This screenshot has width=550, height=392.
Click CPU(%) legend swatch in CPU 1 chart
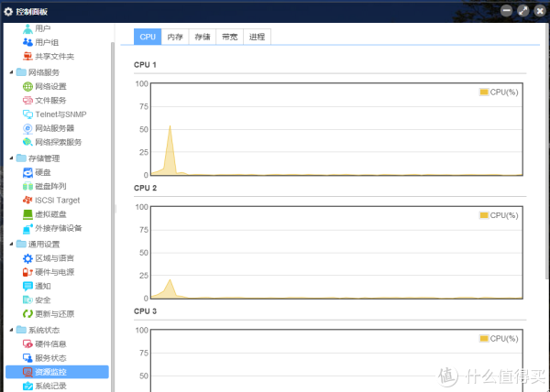click(x=484, y=93)
